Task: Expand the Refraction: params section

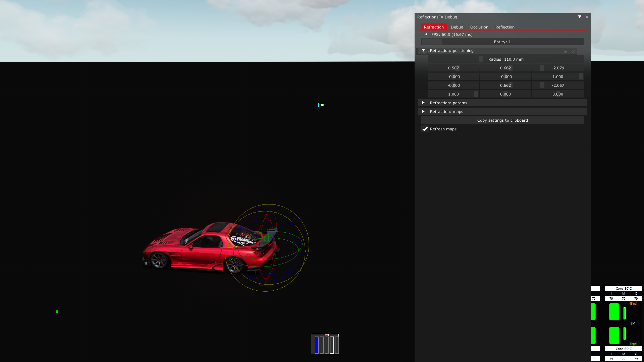Action: (x=423, y=103)
